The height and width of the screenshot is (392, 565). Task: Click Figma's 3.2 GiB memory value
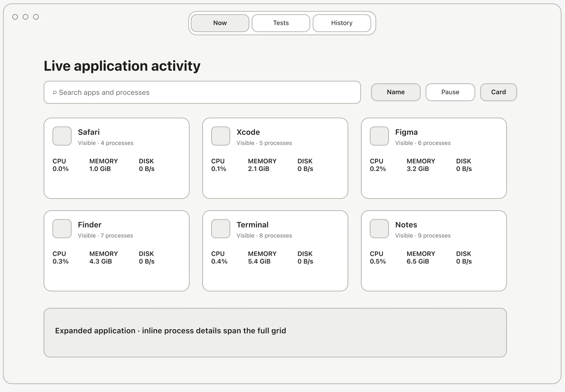(x=418, y=169)
